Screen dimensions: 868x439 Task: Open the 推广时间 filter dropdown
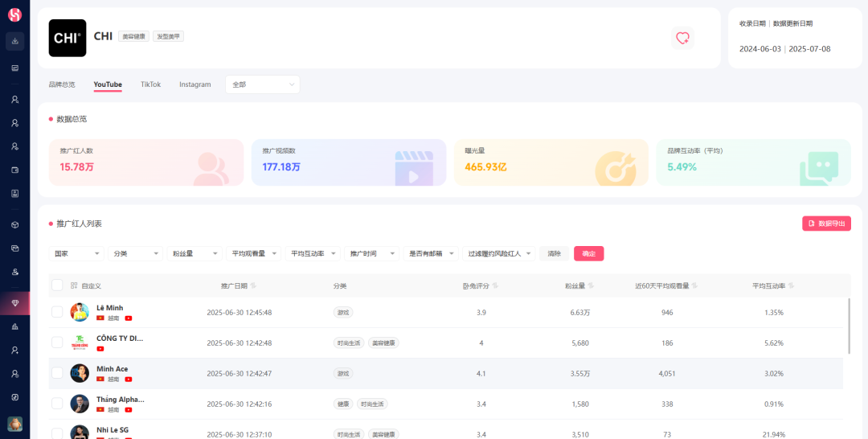[x=371, y=253]
